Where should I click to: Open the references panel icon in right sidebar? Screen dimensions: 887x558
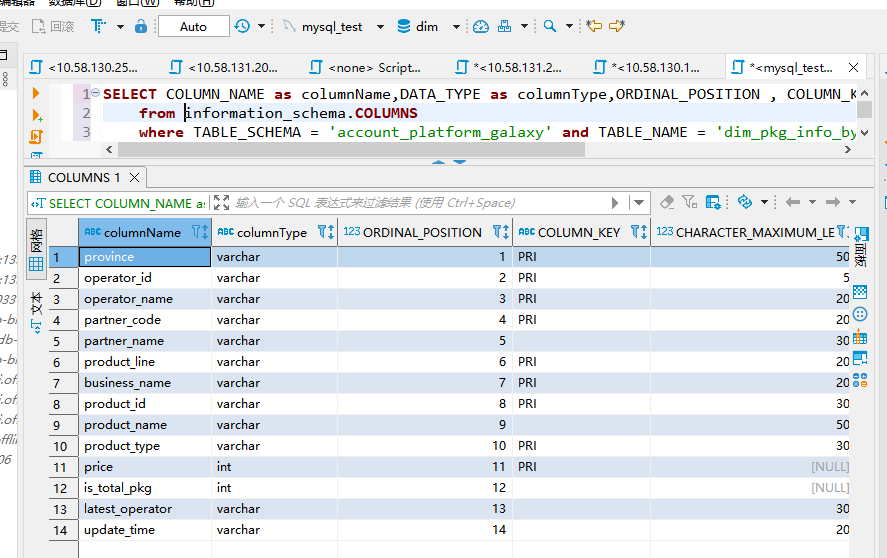(x=860, y=380)
